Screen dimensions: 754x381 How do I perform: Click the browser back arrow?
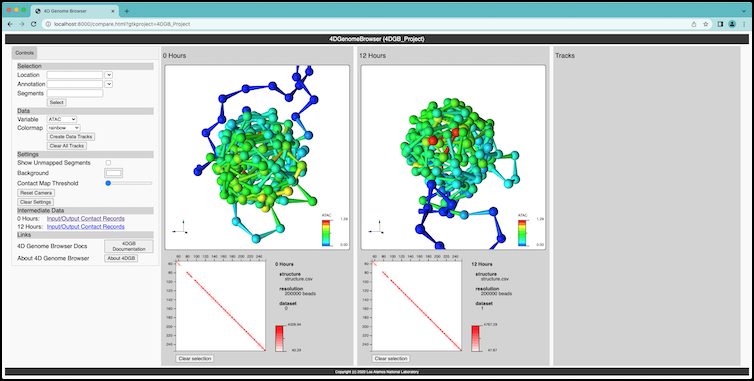[10, 24]
